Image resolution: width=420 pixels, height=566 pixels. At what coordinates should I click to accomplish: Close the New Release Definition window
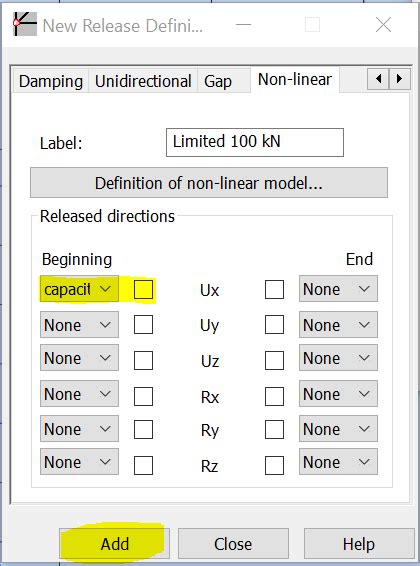pyautogui.click(x=383, y=25)
